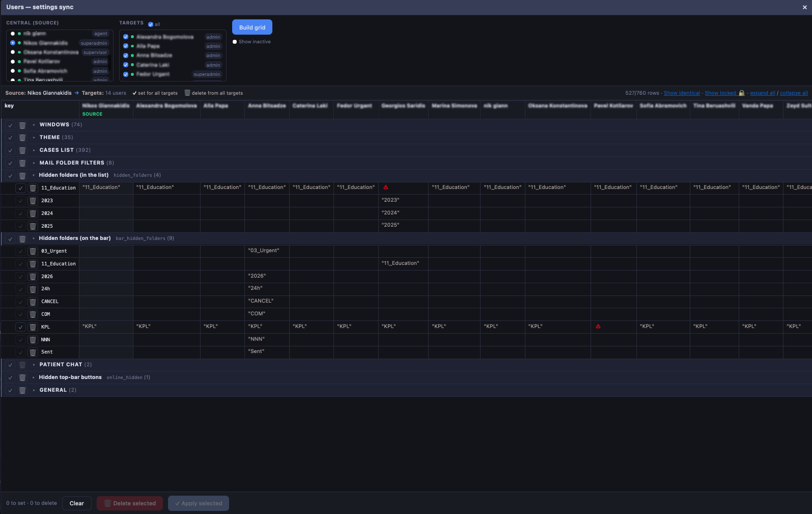
Task: Click the Build grid button
Action: pos(252,28)
